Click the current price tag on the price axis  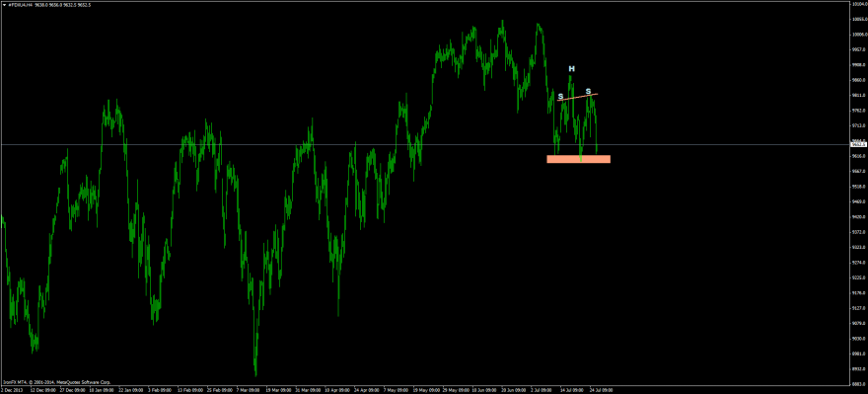858,144
